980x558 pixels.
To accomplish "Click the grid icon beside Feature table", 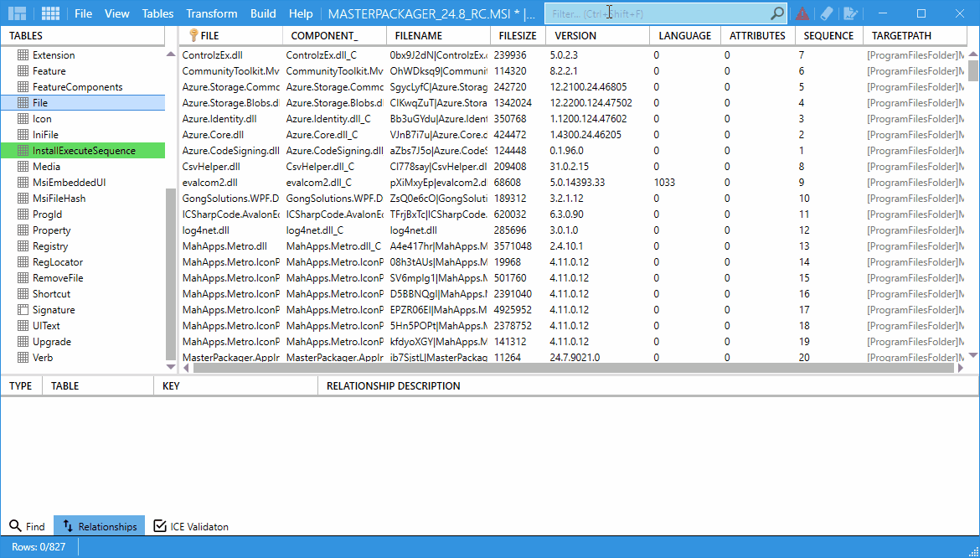I will (x=23, y=71).
